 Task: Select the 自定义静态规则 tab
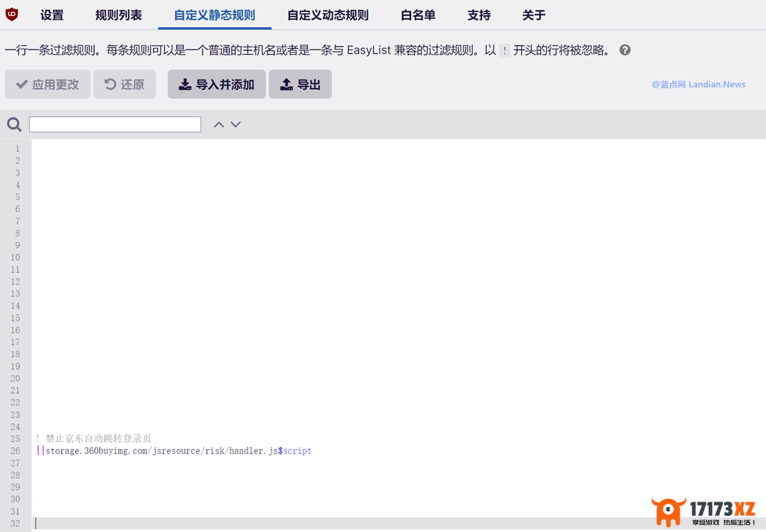tap(215, 15)
